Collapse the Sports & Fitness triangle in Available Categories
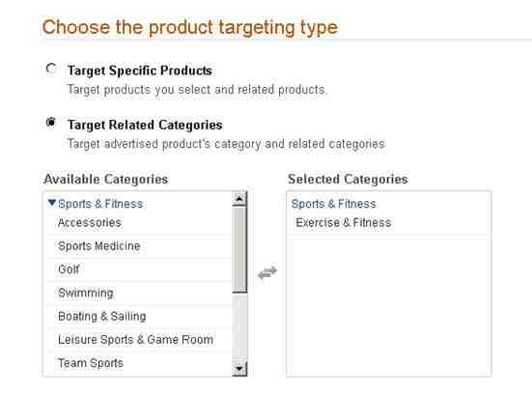The height and width of the screenshot is (397, 532). [x=52, y=203]
